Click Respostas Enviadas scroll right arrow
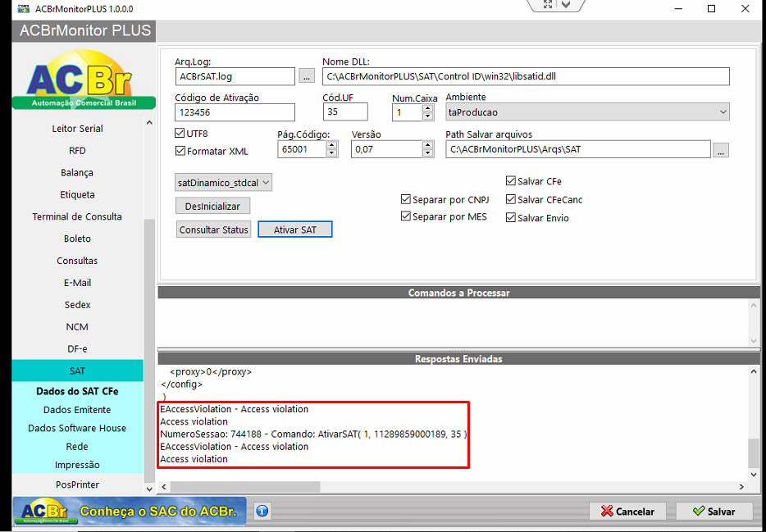Viewport: 766px width, 532px height. 741,487
